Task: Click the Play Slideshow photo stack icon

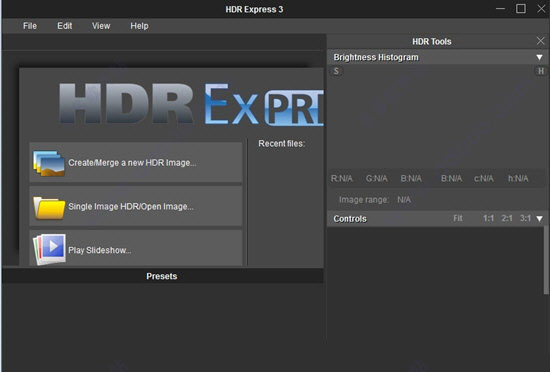Action: coord(49,249)
